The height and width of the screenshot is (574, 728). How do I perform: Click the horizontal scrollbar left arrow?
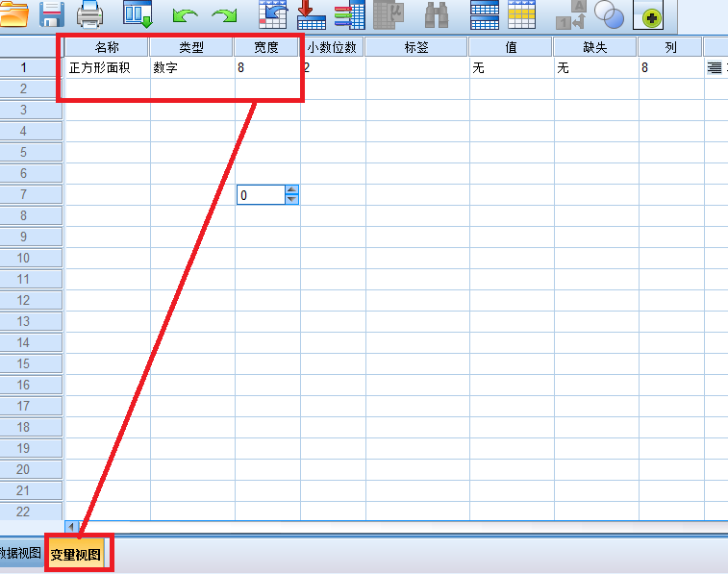(71, 527)
